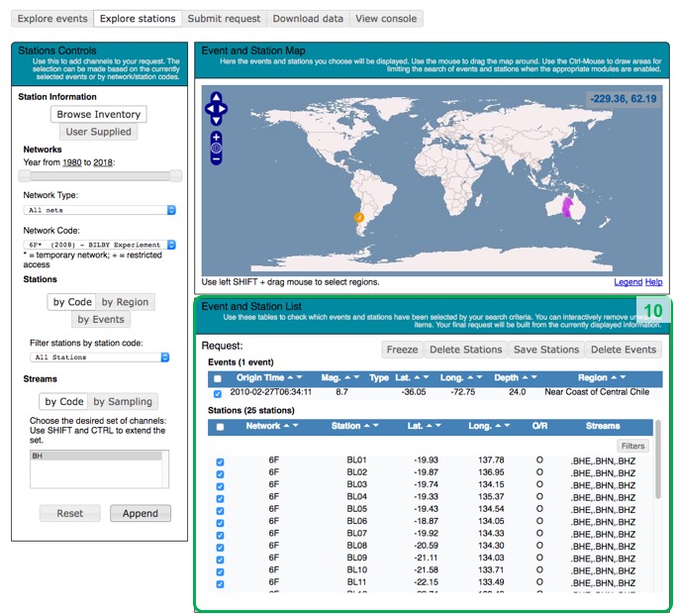Toggle select-all checkbox in Stations header
The height and width of the screenshot is (616, 677).
point(220,427)
